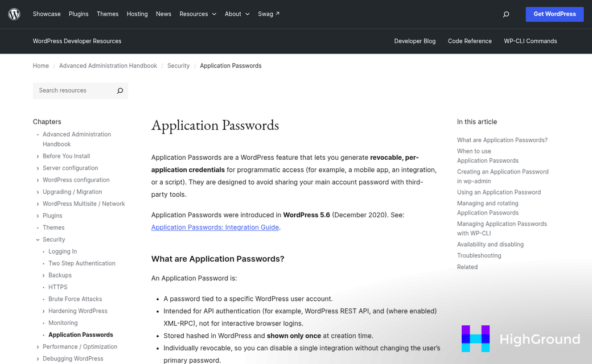
Task: Open the News menu item
Action: click(x=163, y=14)
